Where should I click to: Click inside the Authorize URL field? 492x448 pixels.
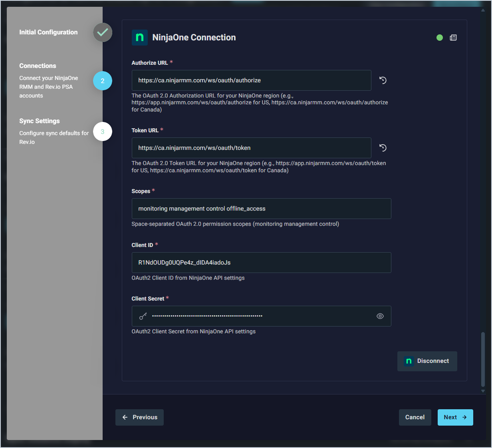click(x=252, y=80)
